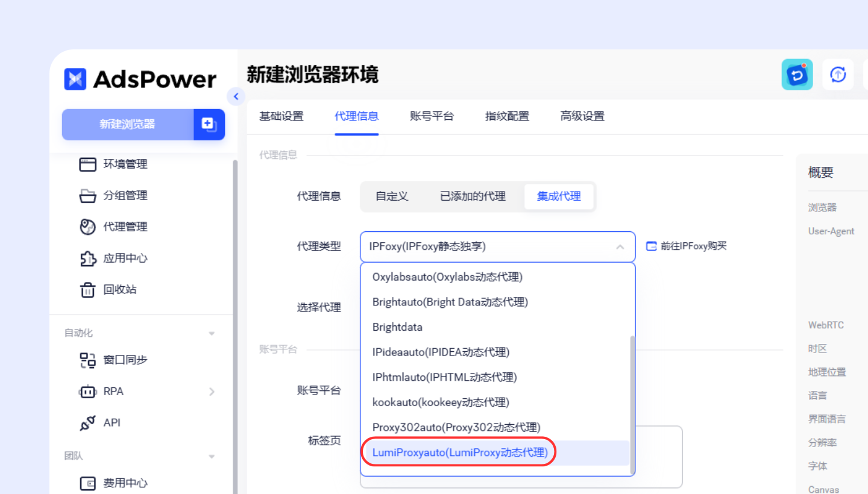Click the API plug icon
The height and width of the screenshot is (494, 868).
[x=88, y=424]
